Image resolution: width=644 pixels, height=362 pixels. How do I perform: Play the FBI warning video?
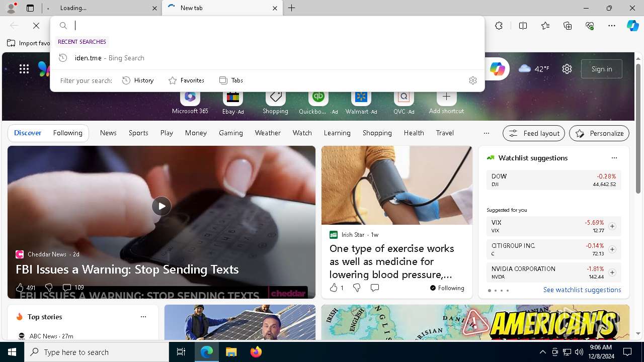[x=162, y=206]
